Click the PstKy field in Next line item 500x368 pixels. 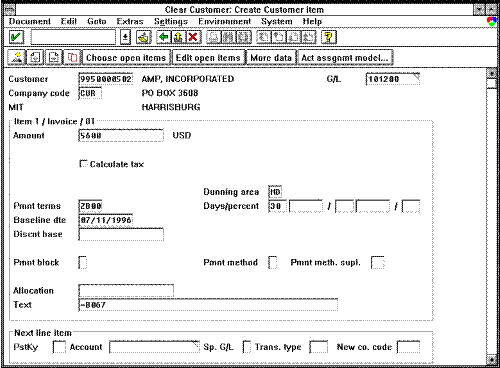(59, 347)
